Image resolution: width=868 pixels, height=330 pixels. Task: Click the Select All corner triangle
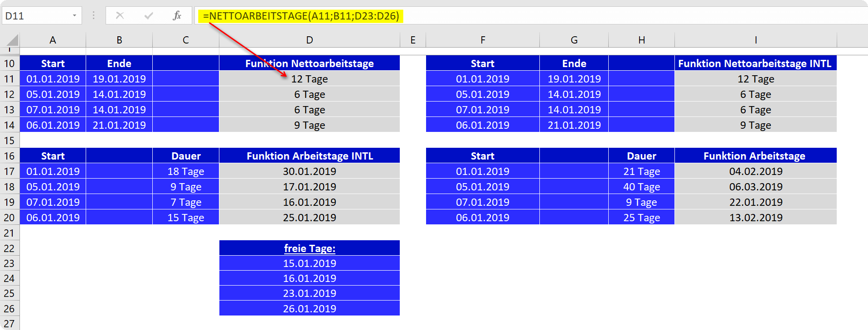(10, 40)
